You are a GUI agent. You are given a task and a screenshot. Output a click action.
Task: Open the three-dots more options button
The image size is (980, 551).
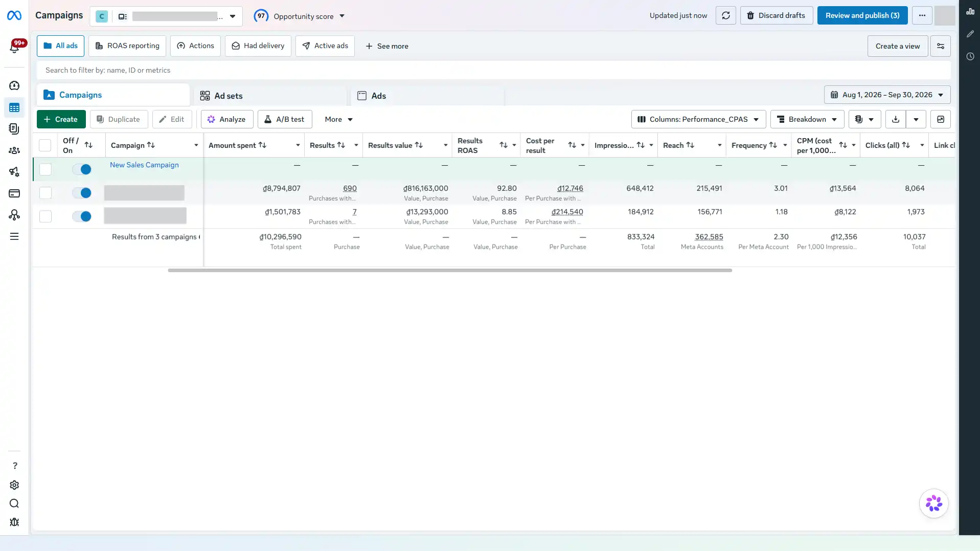pos(922,15)
